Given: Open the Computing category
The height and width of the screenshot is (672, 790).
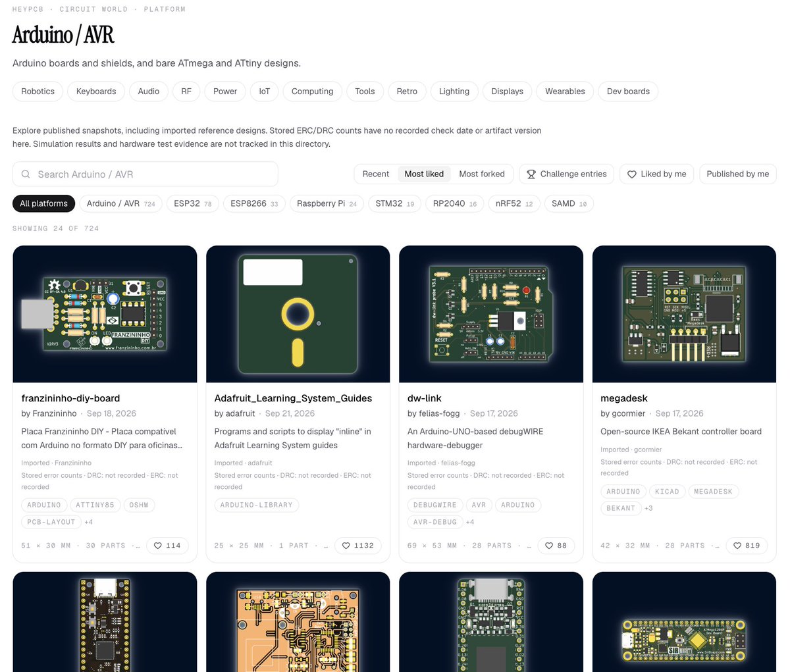Looking at the screenshot, I should pyautogui.click(x=313, y=91).
